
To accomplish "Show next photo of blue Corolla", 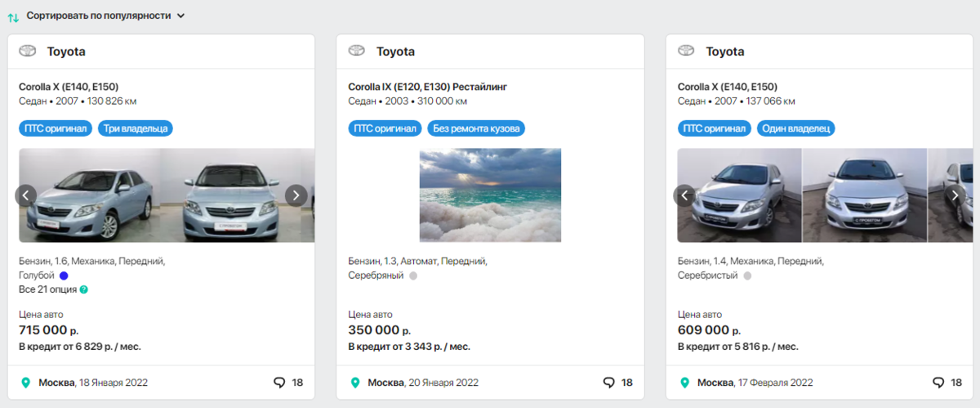I will click(x=296, y=195).
